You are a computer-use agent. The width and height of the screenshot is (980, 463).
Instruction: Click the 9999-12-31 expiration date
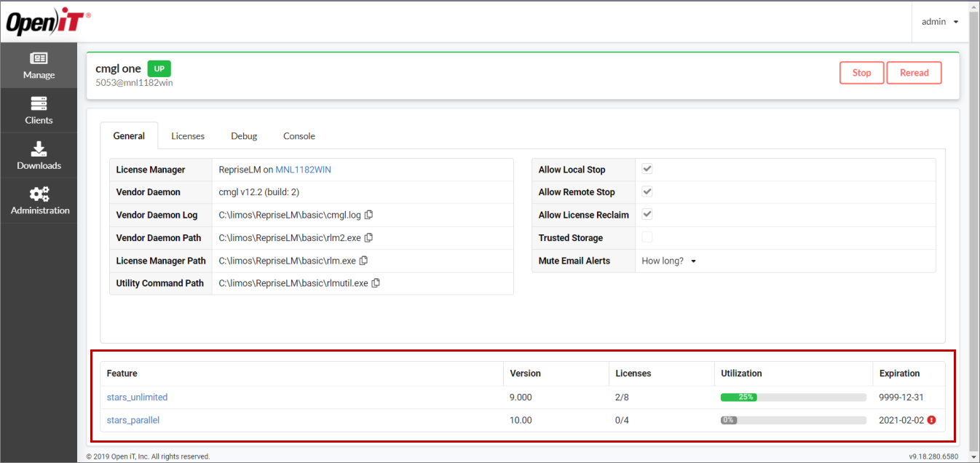tap(901, 397)
